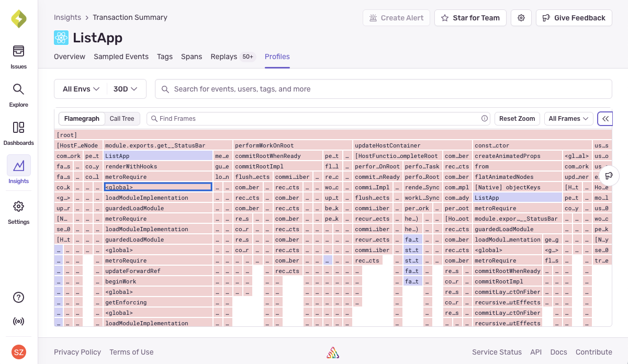Toggle Star for Team
The image size is (628, 364).
470,17
